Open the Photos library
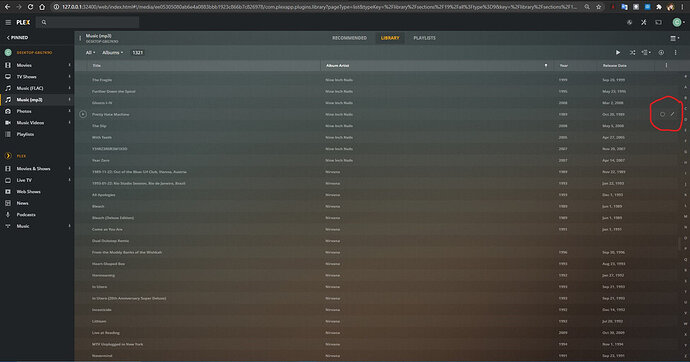690x362 pixels. (24, 111)
